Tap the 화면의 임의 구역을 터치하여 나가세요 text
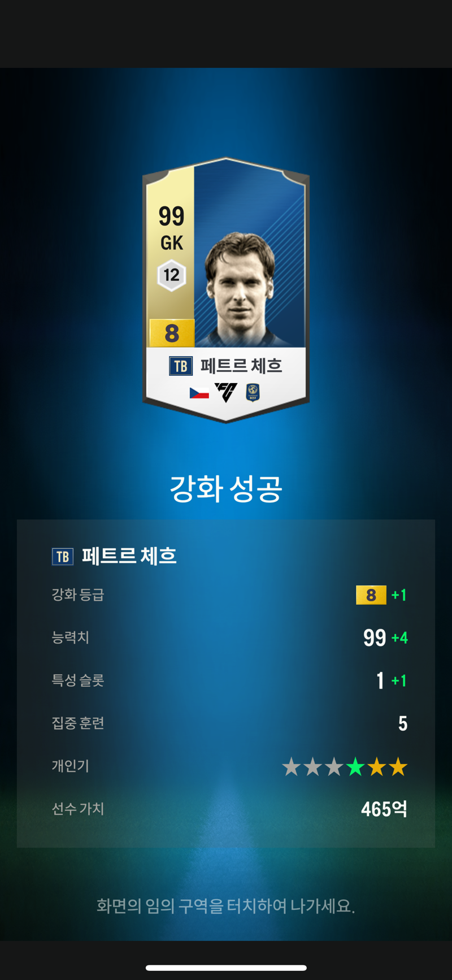The width and height of the screenshot is (452, 980). 226,907
